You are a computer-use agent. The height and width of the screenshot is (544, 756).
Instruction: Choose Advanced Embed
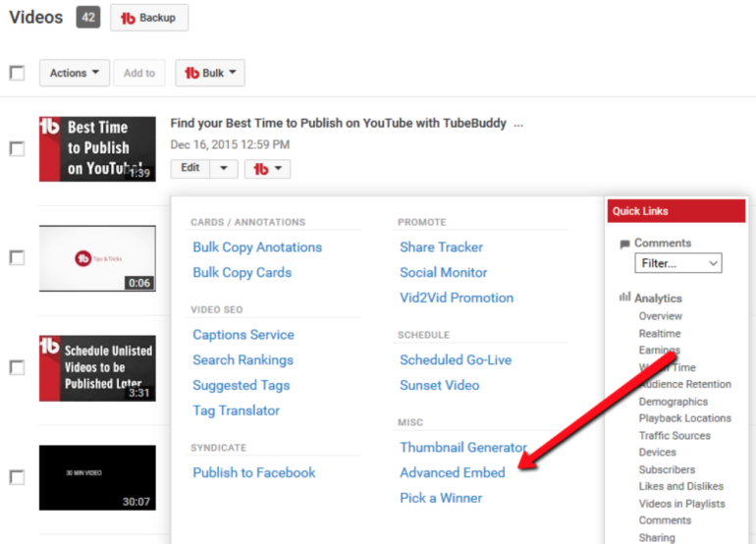(453, 472)
